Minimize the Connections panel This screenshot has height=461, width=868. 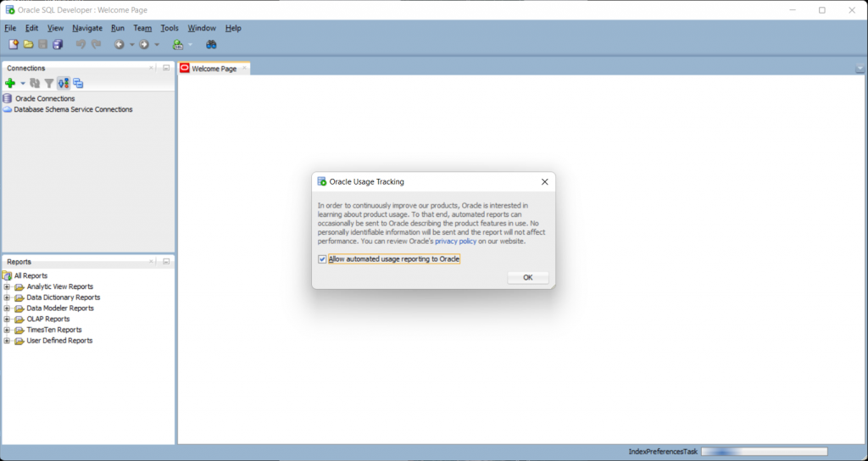166,68
